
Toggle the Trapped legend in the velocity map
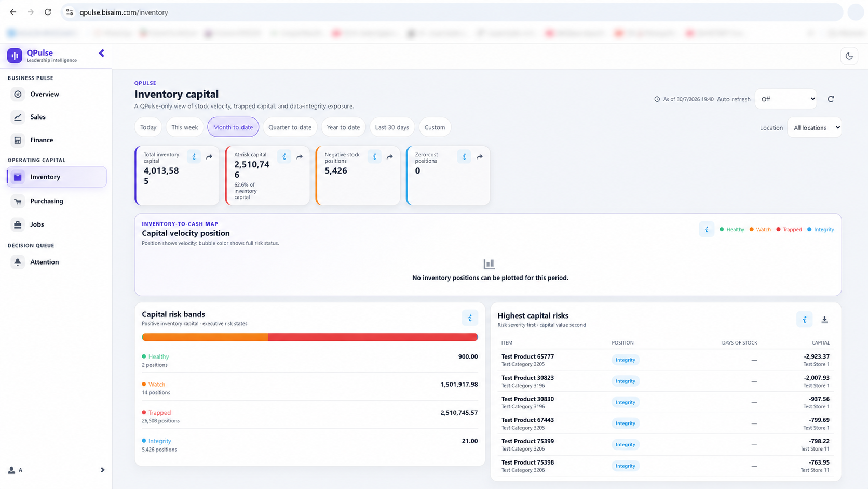[789, 230]
